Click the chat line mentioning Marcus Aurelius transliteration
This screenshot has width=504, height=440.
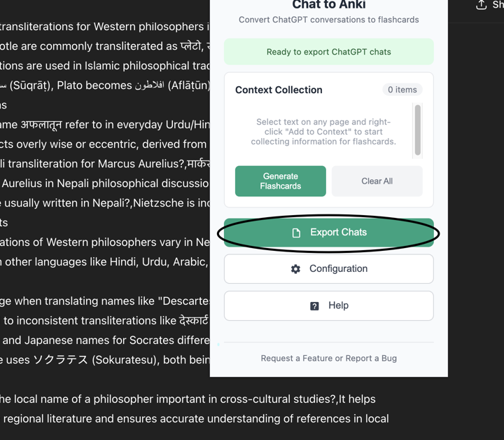(105, 164)
